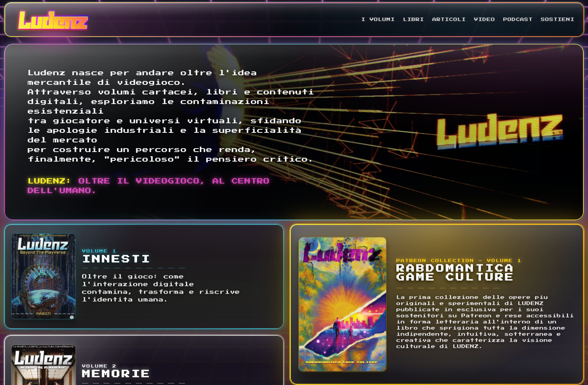This screenshot has width=588, height=385.
Task: Click the large Ludenz logo in the hero banner
Action: click(500, 131)
